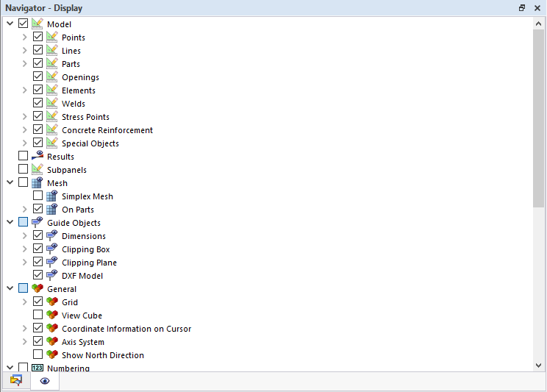Click the scrollbar up arrow

538,24
